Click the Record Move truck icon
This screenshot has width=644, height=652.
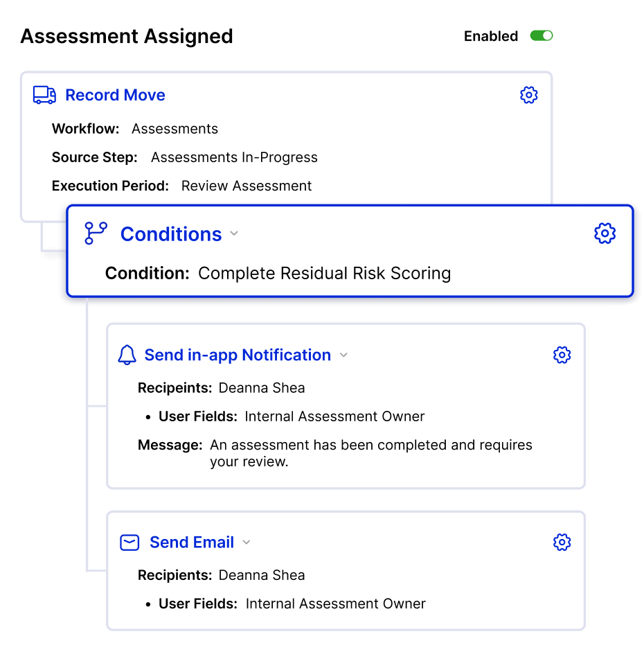pyautogui.click(x=44, y=95)
